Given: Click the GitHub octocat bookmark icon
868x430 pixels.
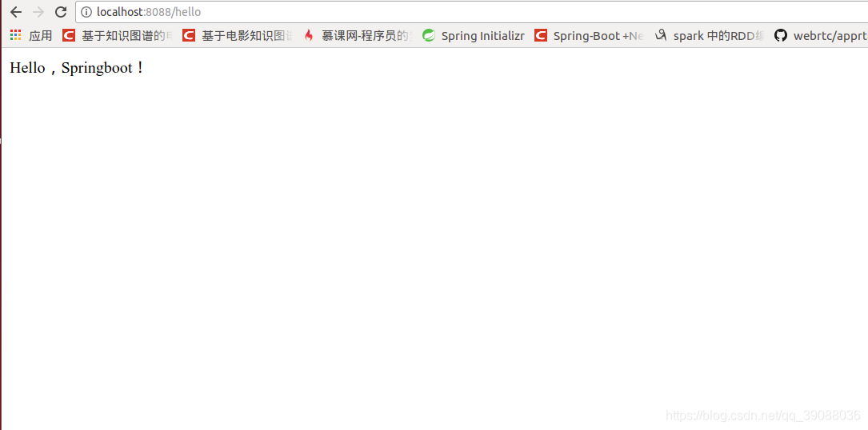Looking at the screenshot, I should [x=781, y=35].
